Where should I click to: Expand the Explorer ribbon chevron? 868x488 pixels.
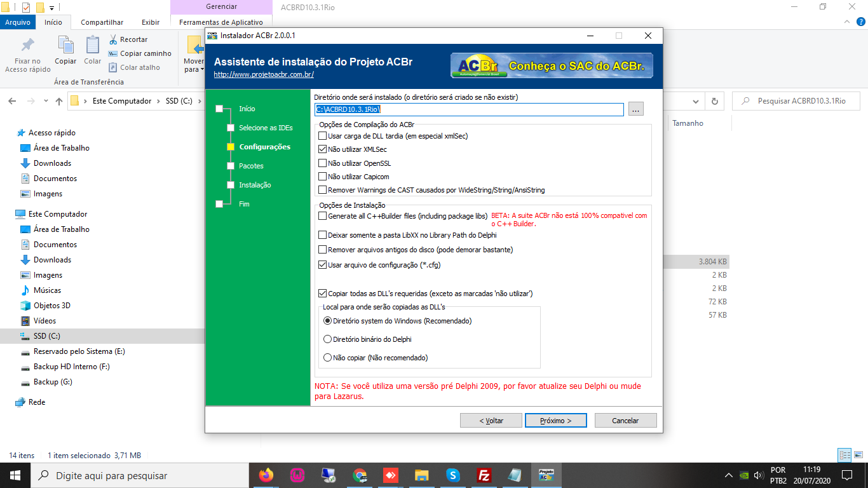coord(848,22)
